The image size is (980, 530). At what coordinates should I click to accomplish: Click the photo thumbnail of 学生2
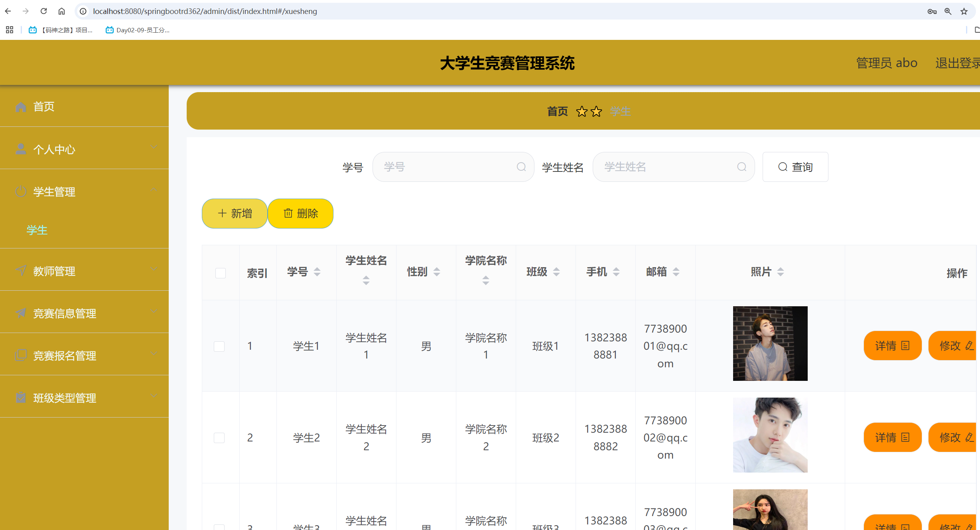[x=770, y=435]
